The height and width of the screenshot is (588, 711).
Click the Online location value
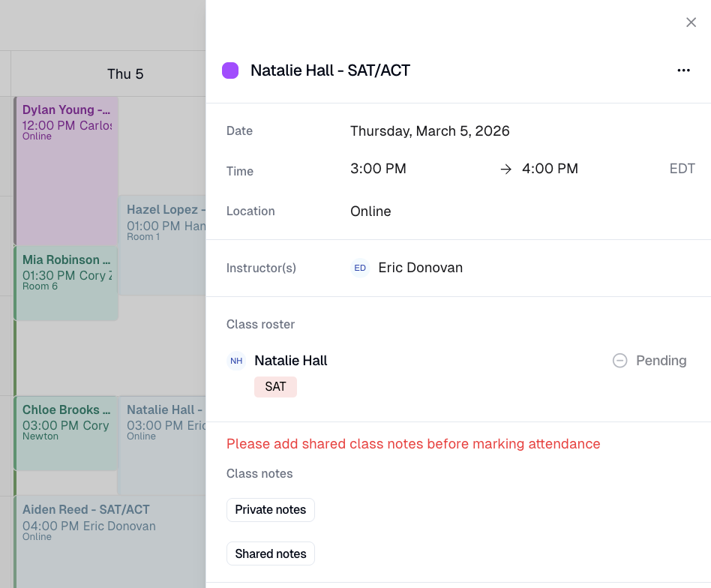[x=370, y=211]
